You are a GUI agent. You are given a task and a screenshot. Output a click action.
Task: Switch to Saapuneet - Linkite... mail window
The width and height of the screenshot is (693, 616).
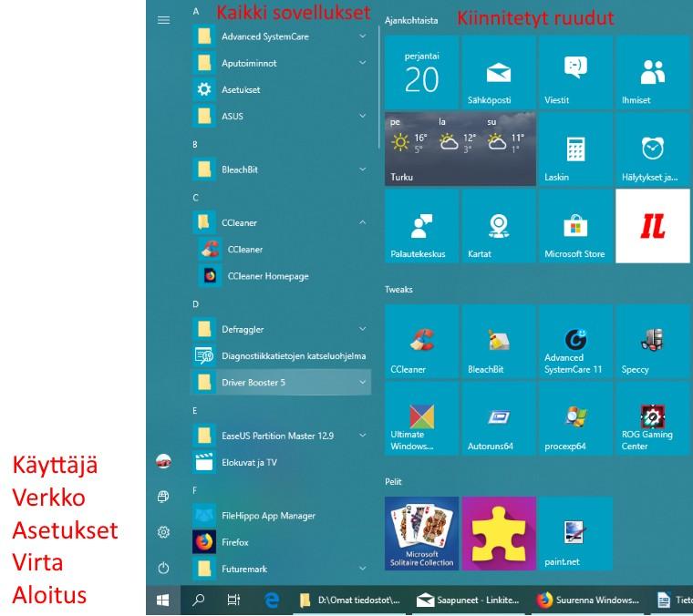469,601
